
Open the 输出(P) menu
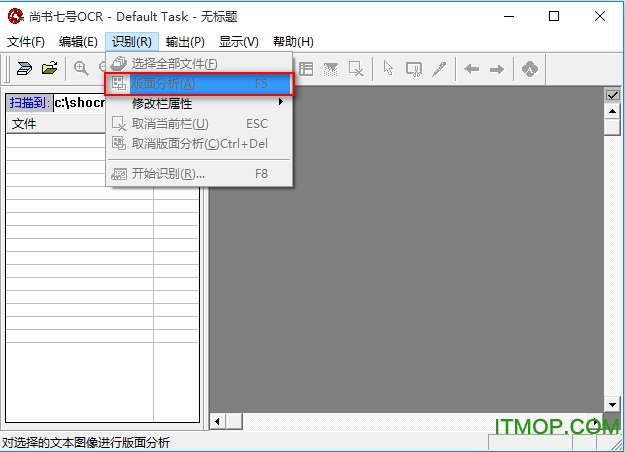[x=185, y=42]
